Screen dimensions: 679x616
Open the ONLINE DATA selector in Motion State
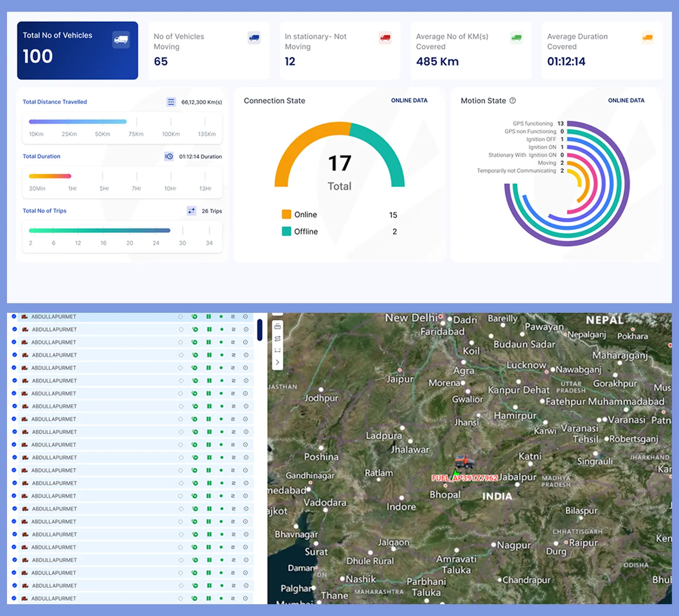point(626,101)
